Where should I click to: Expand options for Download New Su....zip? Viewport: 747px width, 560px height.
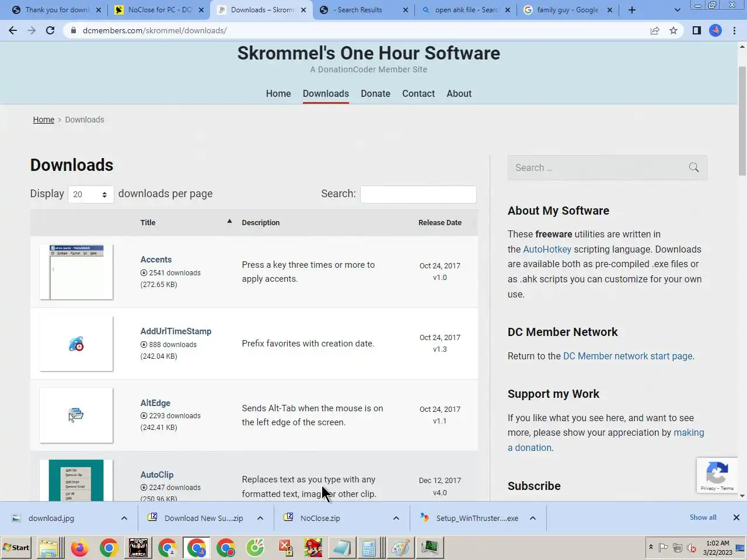tap(260, 518)
